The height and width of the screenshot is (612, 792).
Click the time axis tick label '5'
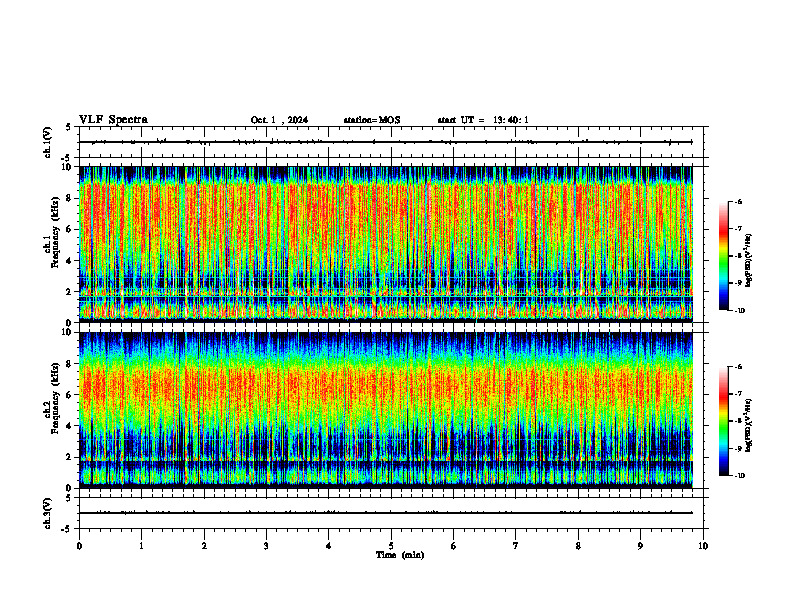391,546
